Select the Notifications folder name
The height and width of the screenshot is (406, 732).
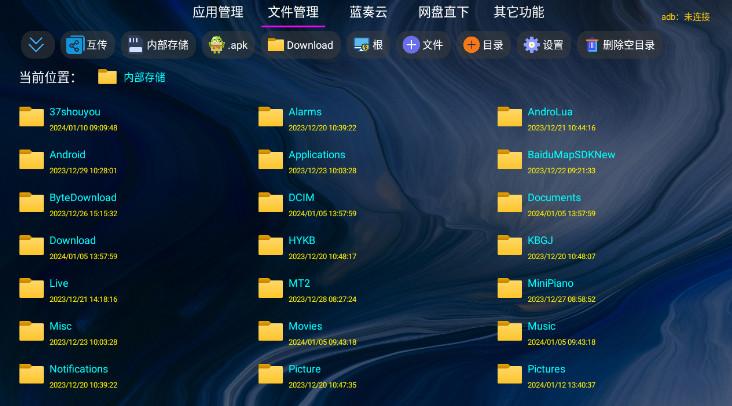coord(79,369)
